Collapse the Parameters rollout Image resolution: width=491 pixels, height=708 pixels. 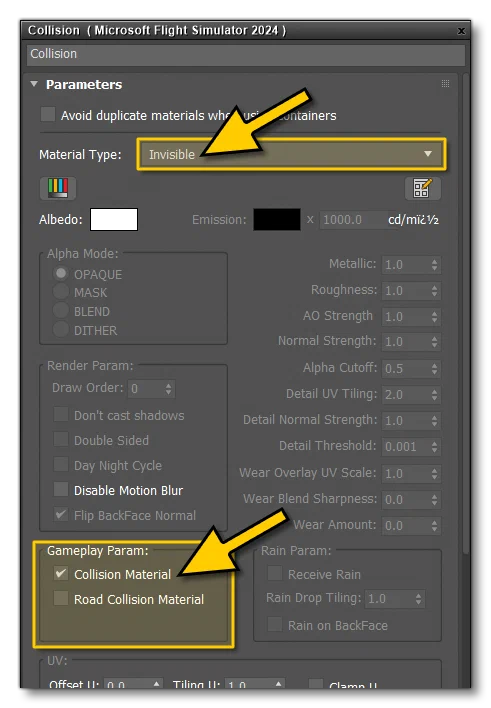(x=34, y=84)
